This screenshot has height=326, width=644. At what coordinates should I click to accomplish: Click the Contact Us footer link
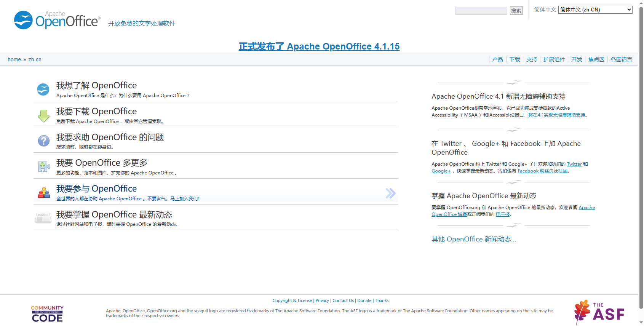[343, 300]
